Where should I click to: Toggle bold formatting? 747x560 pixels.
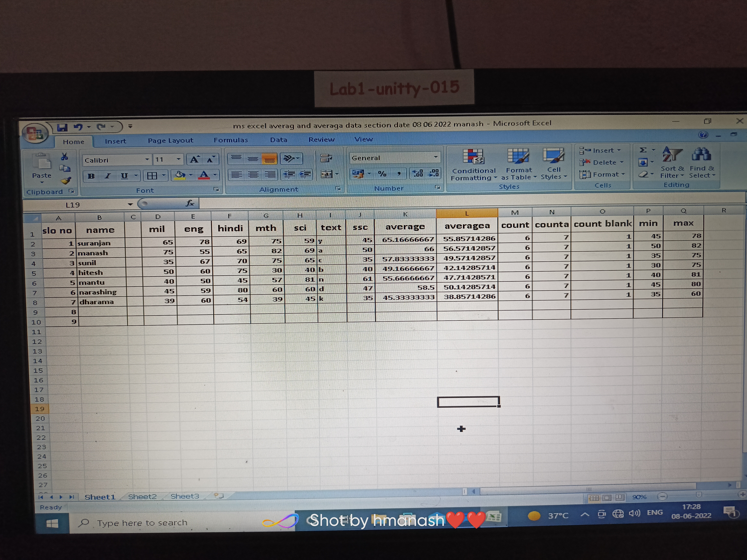(91, 176)
